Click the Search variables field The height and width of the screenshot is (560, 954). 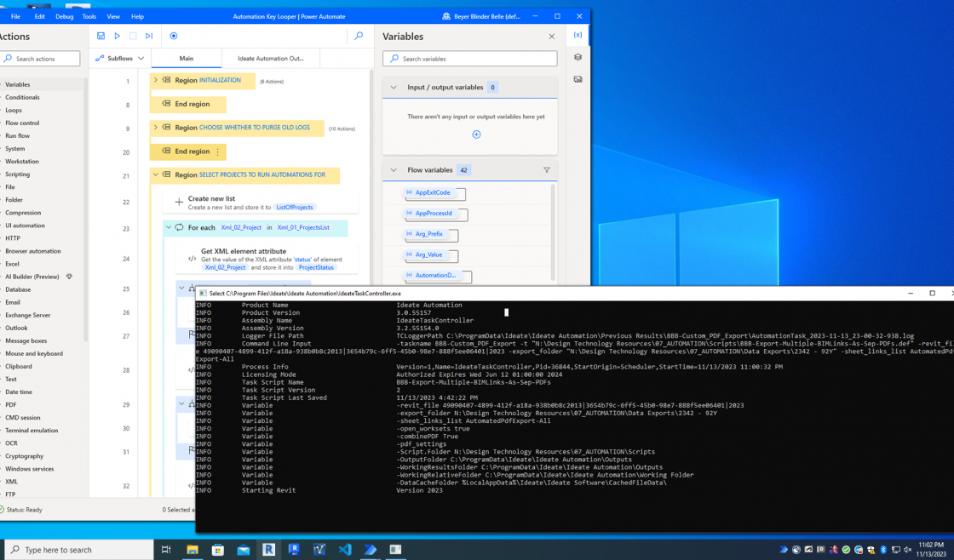pyautogui.click(x=470, y=59)
